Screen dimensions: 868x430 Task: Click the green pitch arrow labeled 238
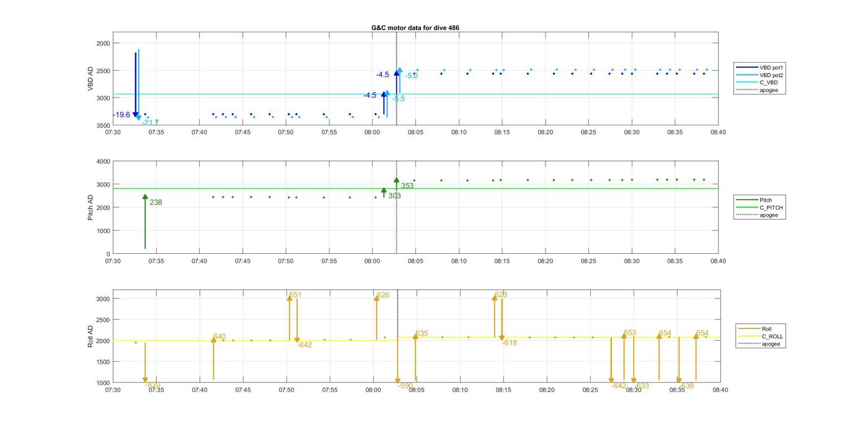click(145, 222)
